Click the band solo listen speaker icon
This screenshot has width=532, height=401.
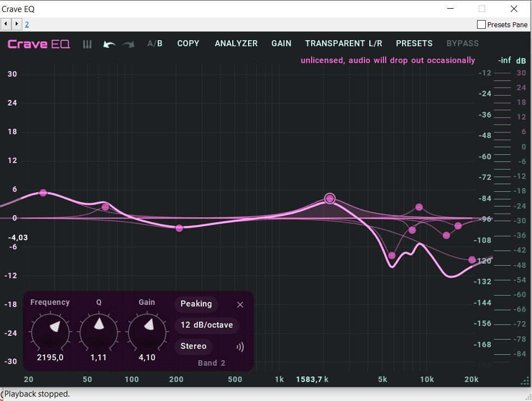coord(240,347)
